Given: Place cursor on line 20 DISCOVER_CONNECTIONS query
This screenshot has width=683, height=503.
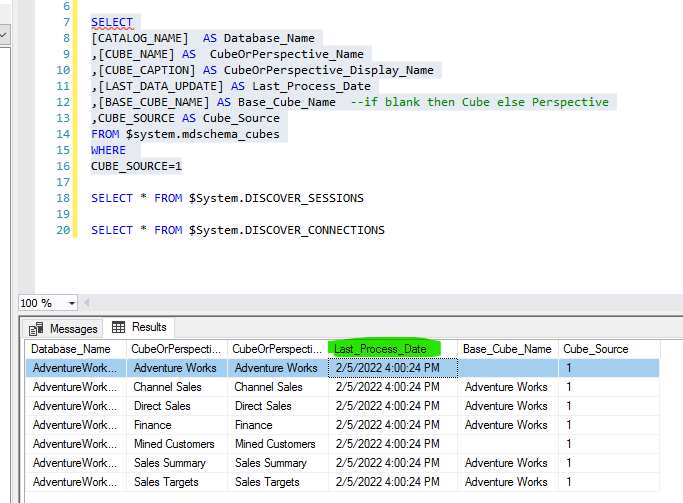Looking at the screenshot, I should (238, 230).
